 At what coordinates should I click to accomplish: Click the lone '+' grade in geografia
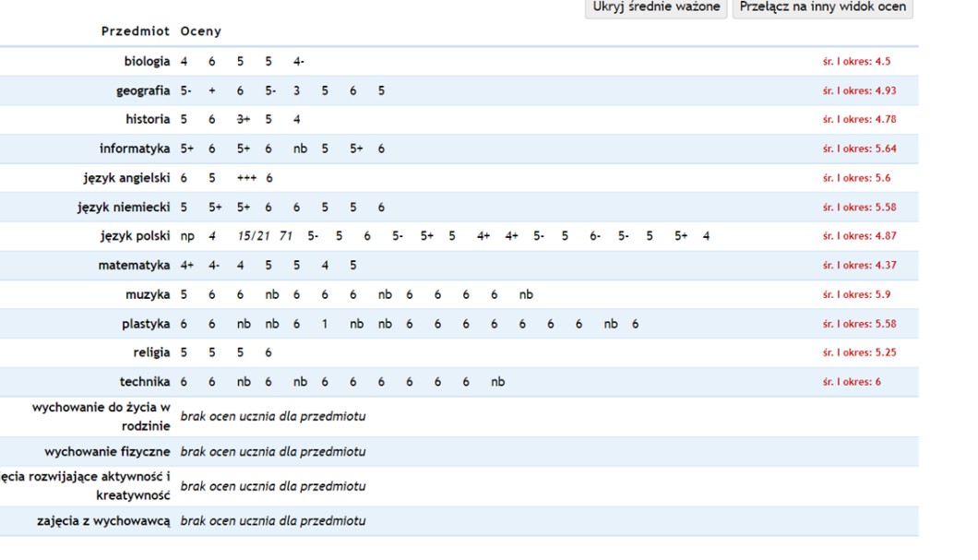click(x=212, y=91)
